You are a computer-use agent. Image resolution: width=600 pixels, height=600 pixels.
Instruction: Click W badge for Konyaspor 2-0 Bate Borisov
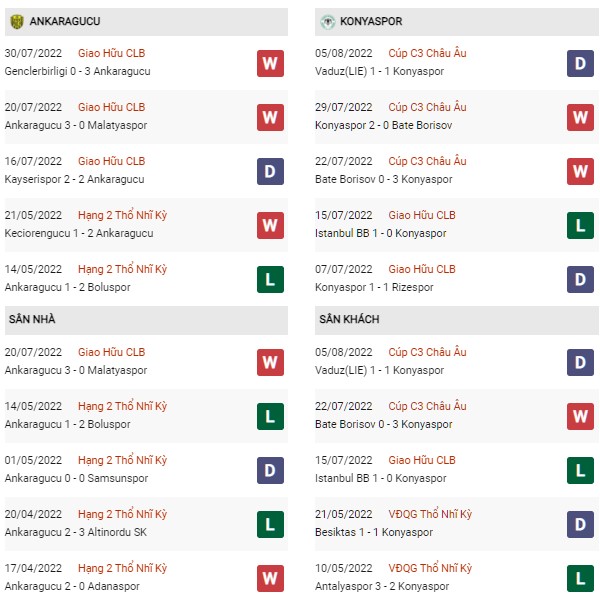click(x=580, y=117)
